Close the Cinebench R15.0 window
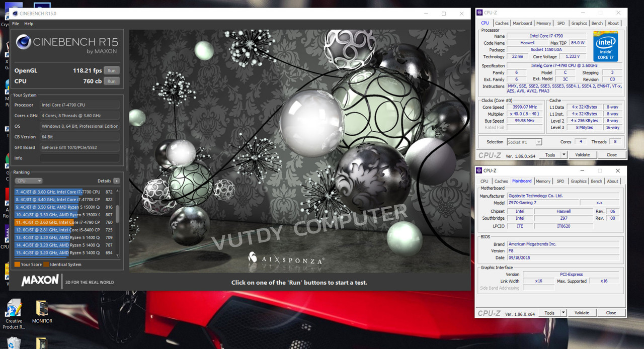The width and height of the screenshot is (644, 349). pos(462,14)
